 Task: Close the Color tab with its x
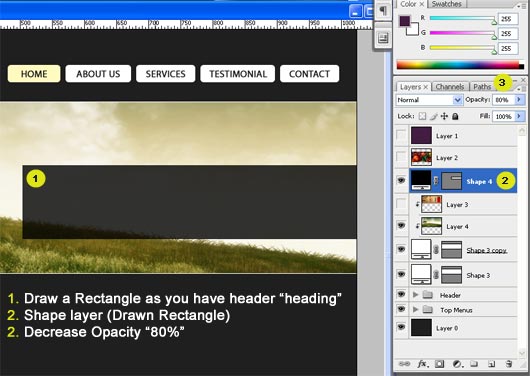421,4
